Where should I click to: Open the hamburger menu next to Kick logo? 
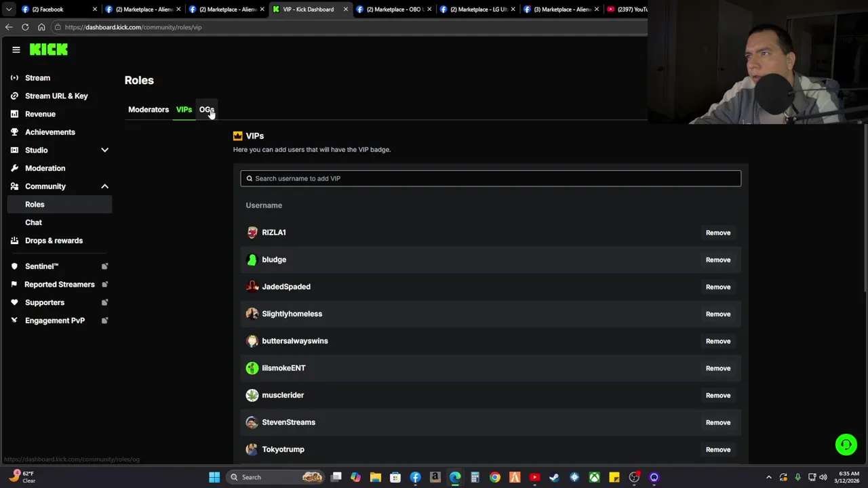pyautogui.click(x=16, y=49)
